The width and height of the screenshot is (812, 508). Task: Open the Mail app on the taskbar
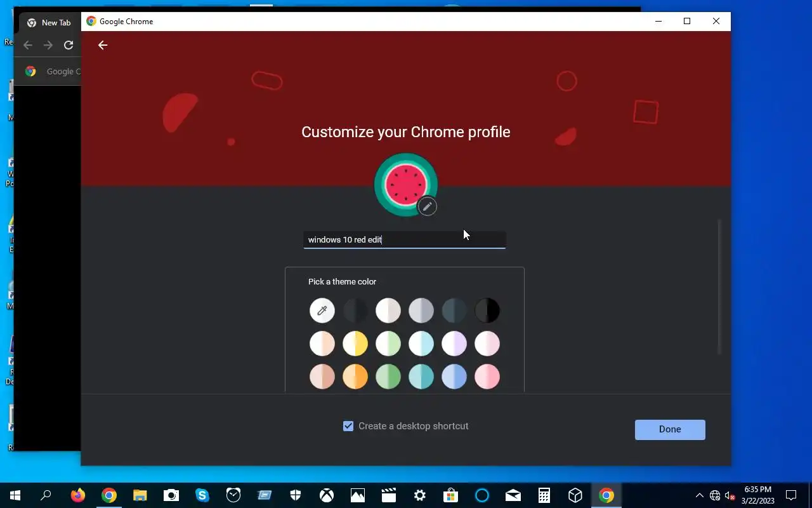point(513,495)
